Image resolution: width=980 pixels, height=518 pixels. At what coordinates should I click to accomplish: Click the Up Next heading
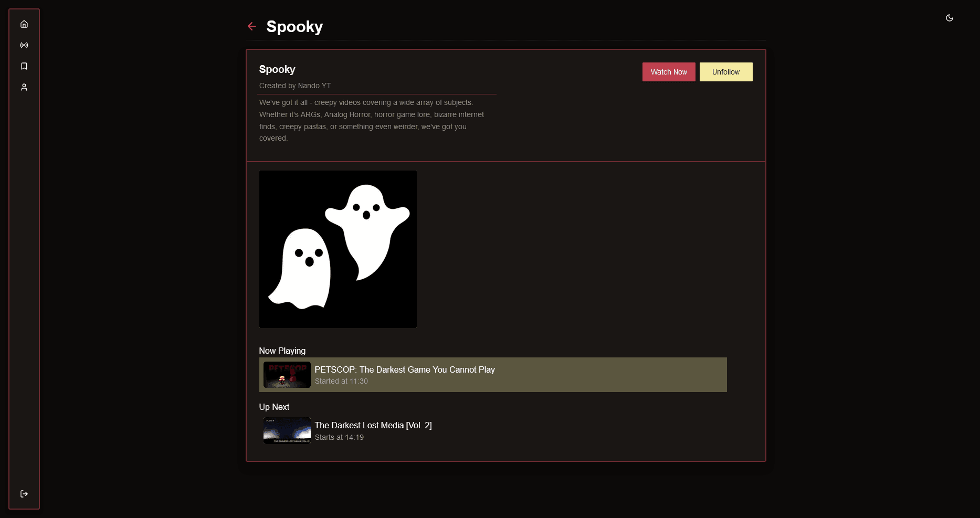pos(274,407)
